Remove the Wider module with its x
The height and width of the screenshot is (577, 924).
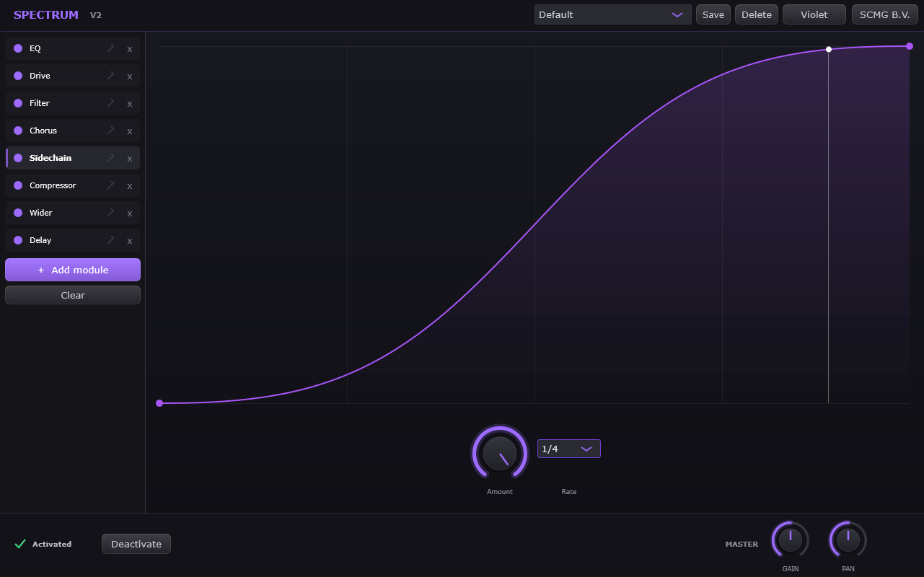pos(130,213)
